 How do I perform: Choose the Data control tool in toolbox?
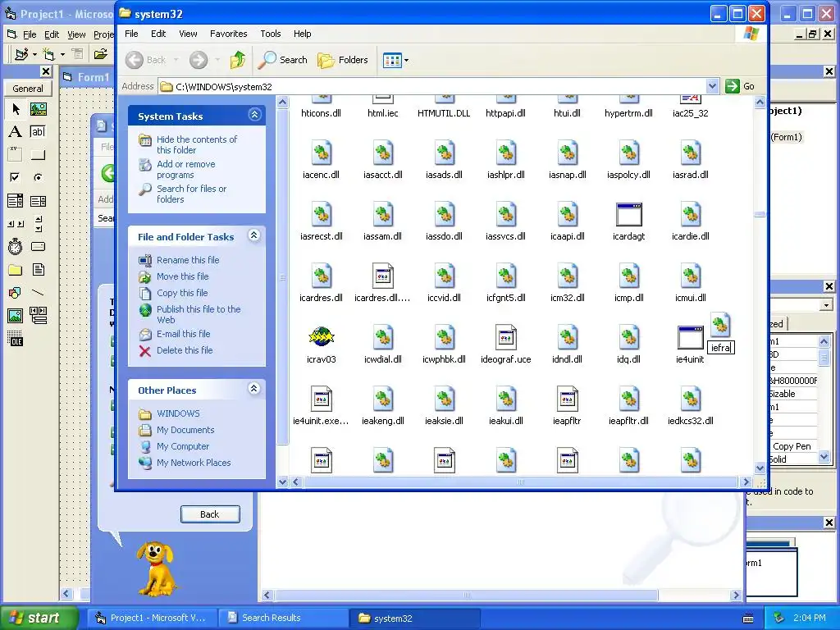pos(38,316)
